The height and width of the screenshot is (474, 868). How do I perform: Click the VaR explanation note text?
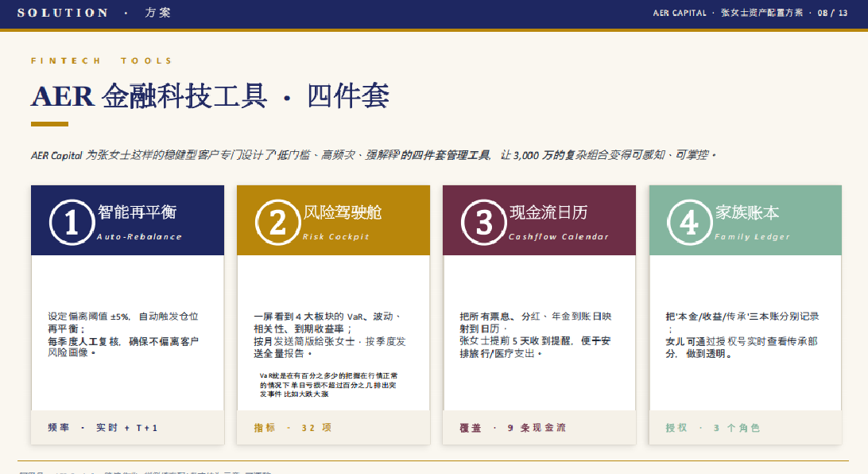point(329,385)
